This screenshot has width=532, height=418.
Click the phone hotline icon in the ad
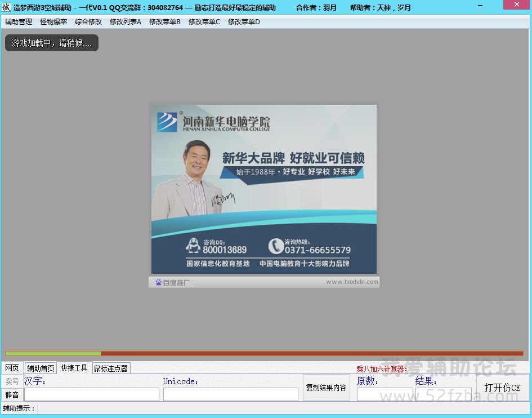(x=276, y=246)
